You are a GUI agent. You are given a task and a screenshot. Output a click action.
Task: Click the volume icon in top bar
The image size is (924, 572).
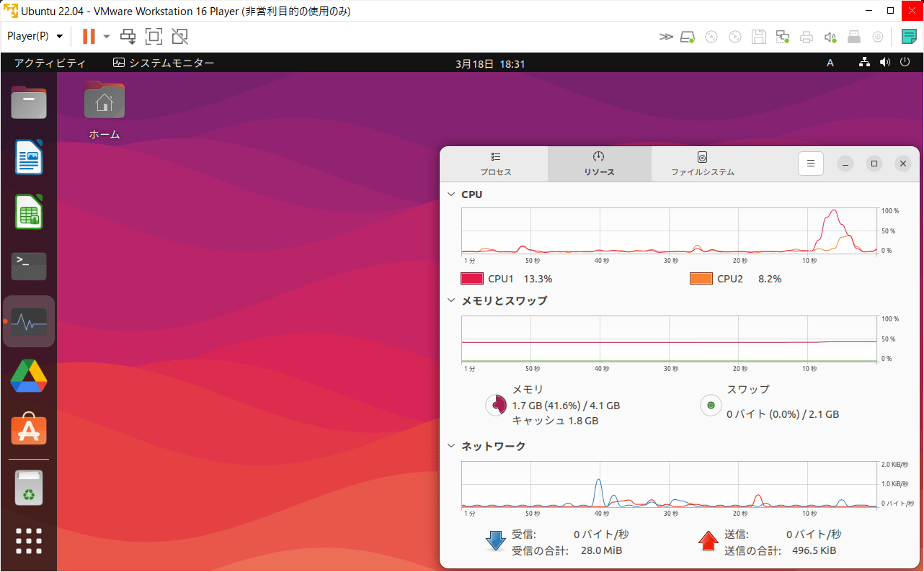885,63
